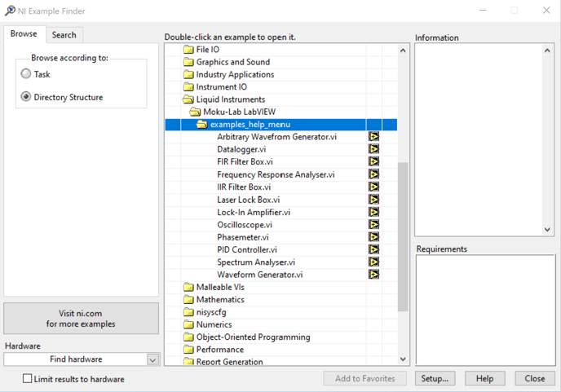Click VI icon beside Spectrum Analyser.vi
The image size is (561, 392).
click(374, 262)
